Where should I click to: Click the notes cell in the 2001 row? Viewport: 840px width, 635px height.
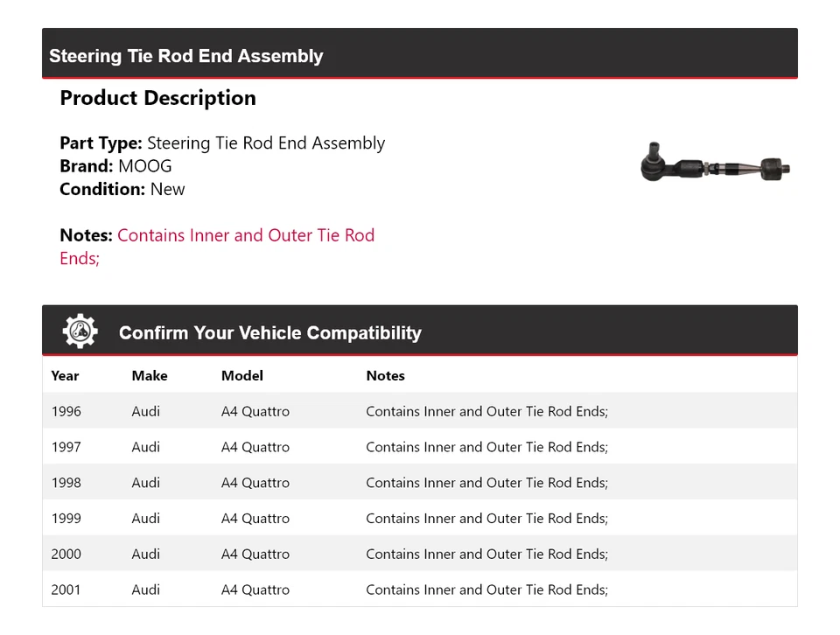tap(486, 590)
